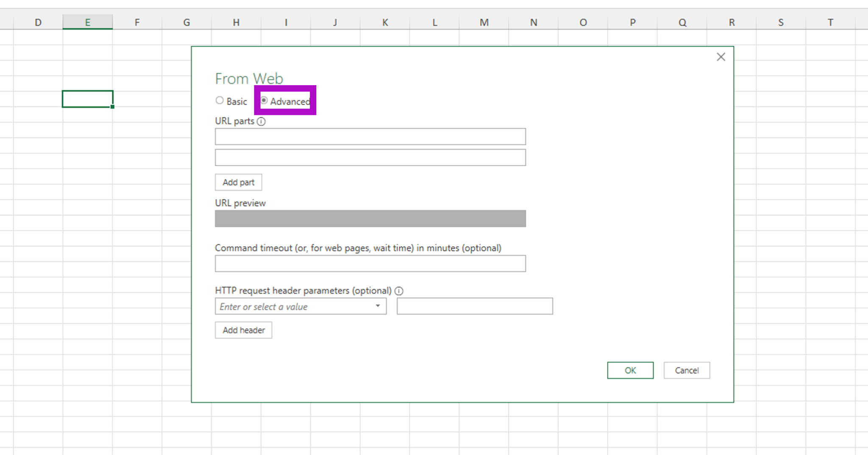Select a blank cell in column Q
The height and width of the screenshot is (455, 868).
[682, 424]
